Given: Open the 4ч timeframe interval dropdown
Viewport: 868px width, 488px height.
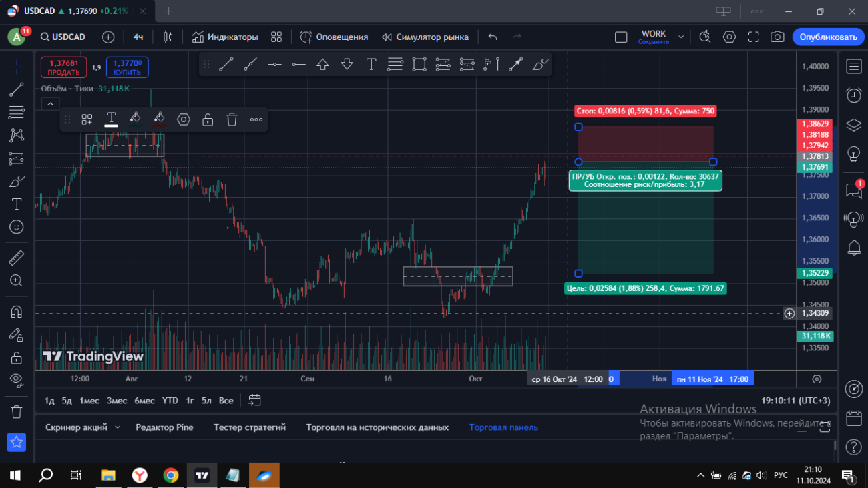Looking at the screenshot, I should pos(138,37).
